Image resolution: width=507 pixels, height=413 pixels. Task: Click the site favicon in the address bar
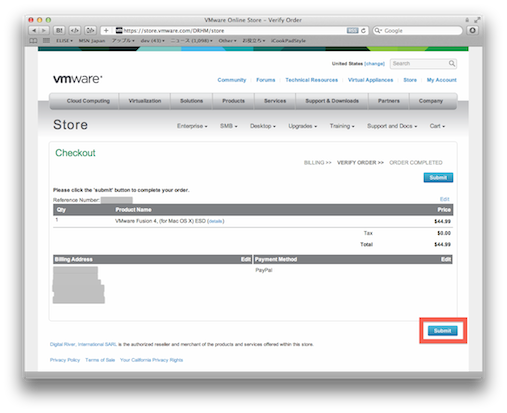tap(119, 30)
